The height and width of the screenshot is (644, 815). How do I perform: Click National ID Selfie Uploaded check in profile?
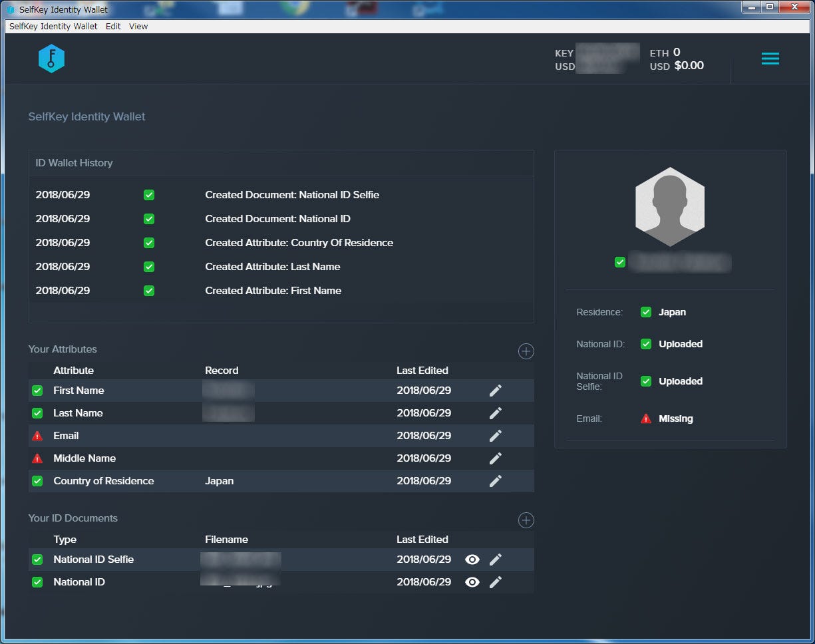point(645,381)
